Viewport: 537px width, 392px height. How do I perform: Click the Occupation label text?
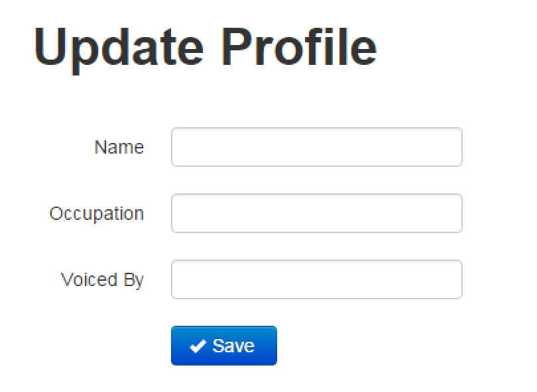[97, 214]
